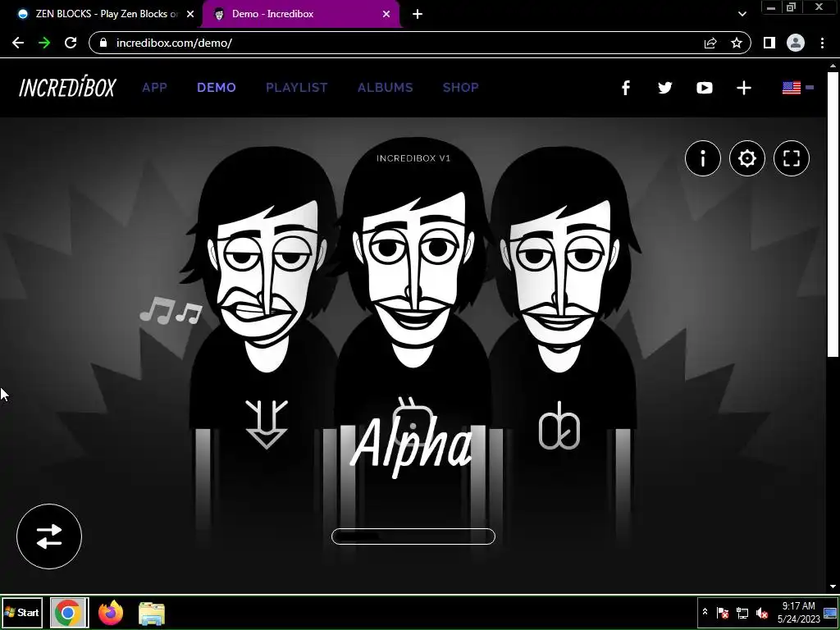Open a new browser tab
The image size is (840, 630).
[x=418, y=14]
